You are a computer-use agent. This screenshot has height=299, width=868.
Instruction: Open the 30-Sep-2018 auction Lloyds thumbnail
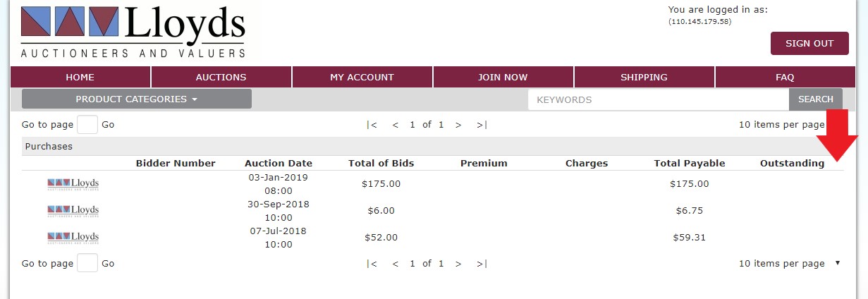[73, 210]
